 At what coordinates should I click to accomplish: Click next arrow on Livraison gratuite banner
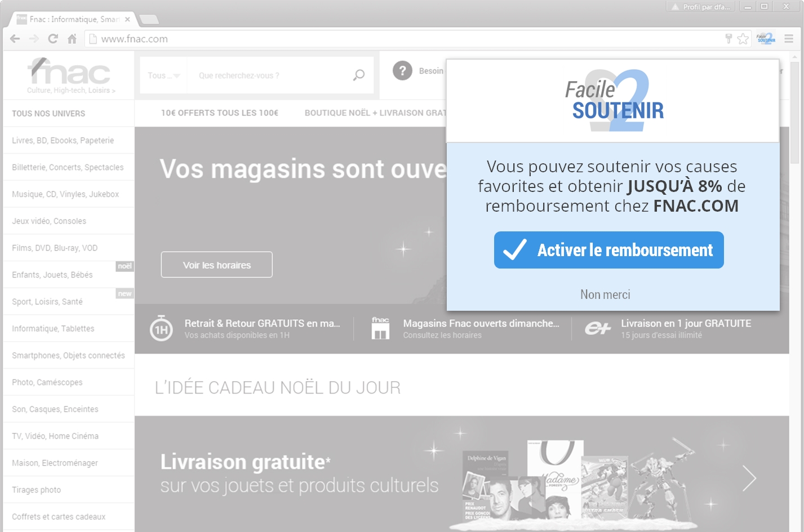(x=749, y=479)
